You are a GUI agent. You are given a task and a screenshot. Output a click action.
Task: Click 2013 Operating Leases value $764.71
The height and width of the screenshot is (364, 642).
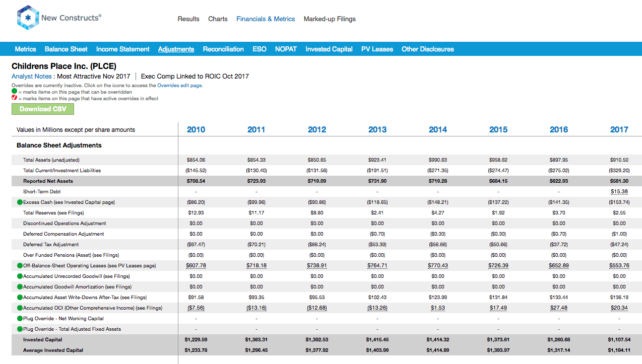pyautogui.click(x=377, y=266)
